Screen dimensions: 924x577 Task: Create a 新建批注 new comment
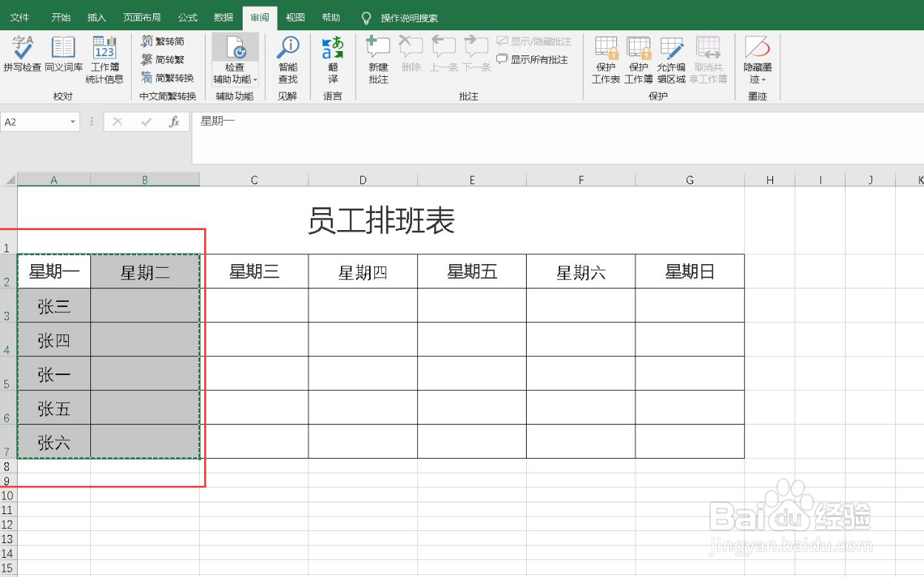tap(377, 59)
